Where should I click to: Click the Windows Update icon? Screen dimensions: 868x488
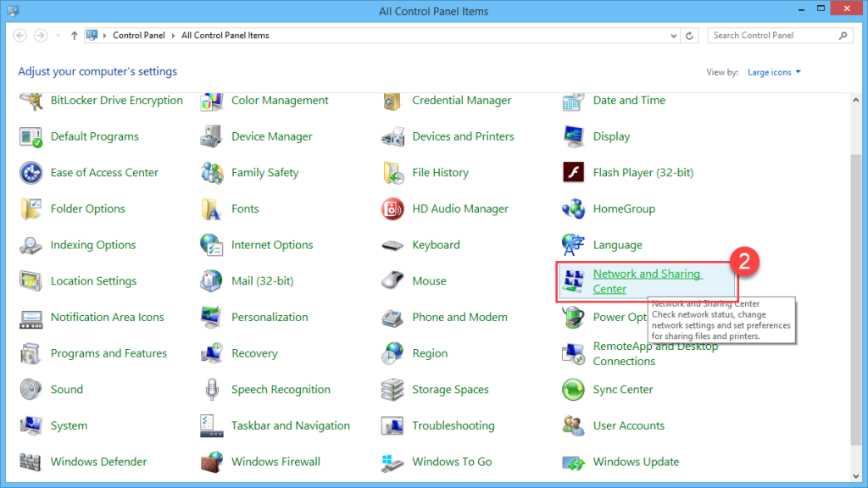click(573, 463)
